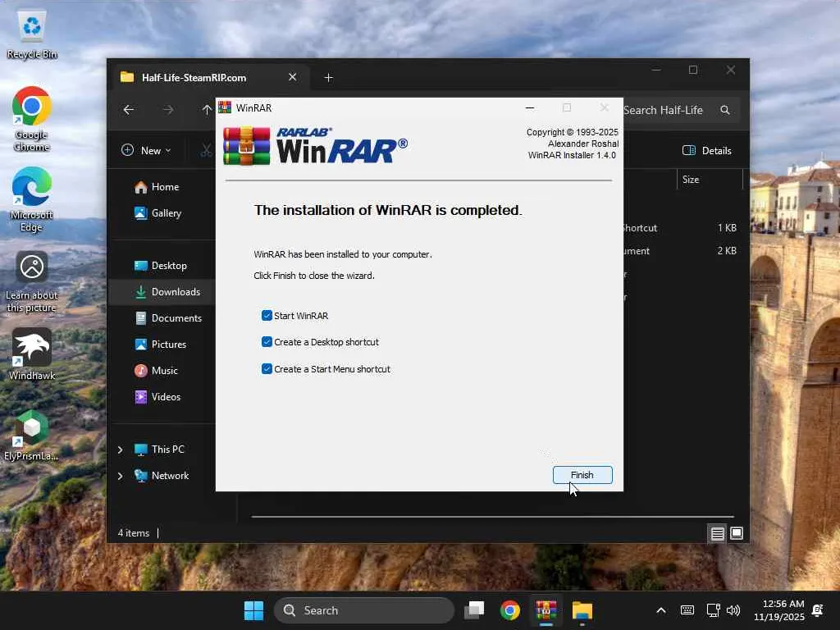Select Google Chrome desktop shortcut
The height and width of the screenshot is (630, 840).
[32, 119]
